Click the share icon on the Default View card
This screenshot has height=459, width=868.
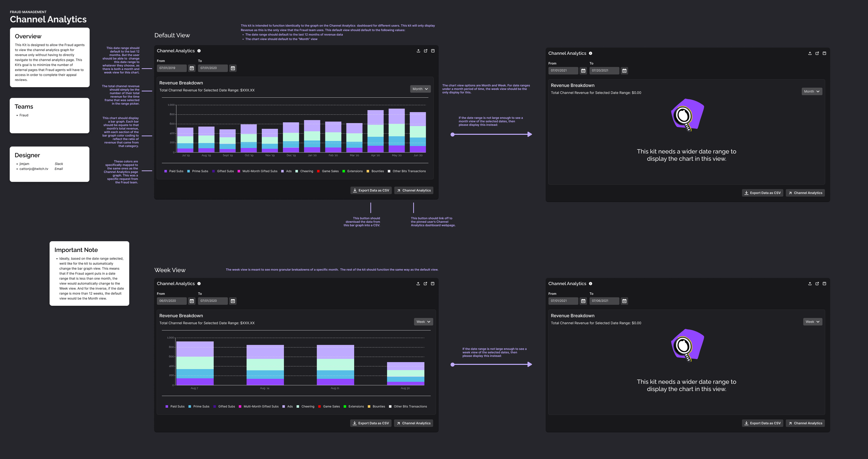point(418,51)
